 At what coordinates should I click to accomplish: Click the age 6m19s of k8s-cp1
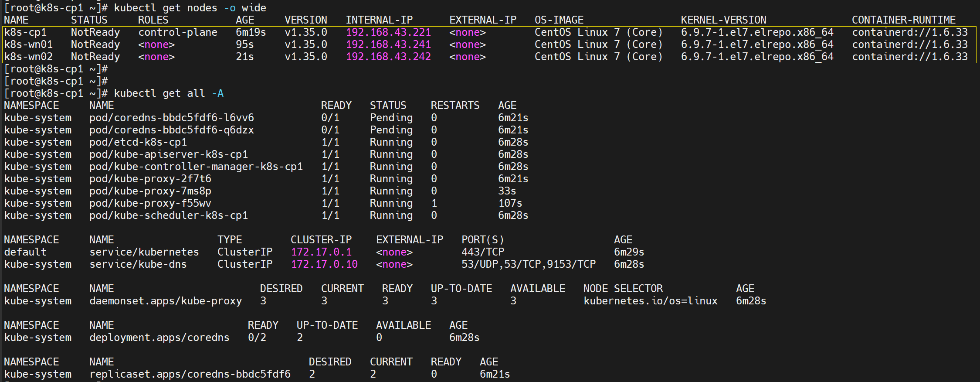coord(251,32)
